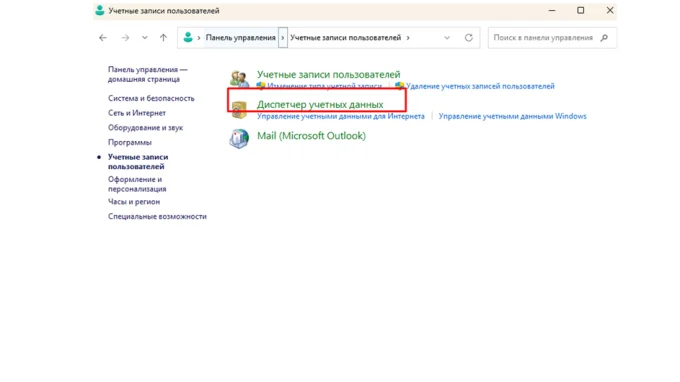Image resolution: width=680 pixels, height=382 pixels.
Task: Open 'Панель управления — домашняя страница' link
Action: (147, 74)
